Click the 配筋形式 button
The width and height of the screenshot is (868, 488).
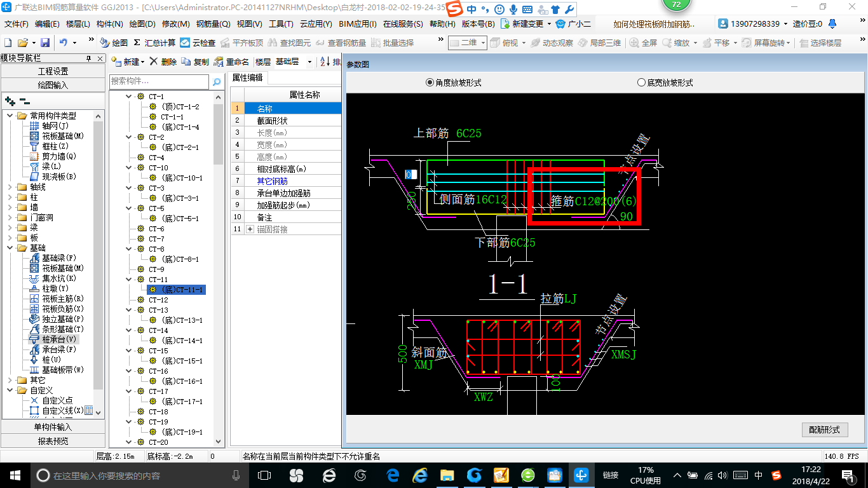pyautogui.click(x=824, y=430)
